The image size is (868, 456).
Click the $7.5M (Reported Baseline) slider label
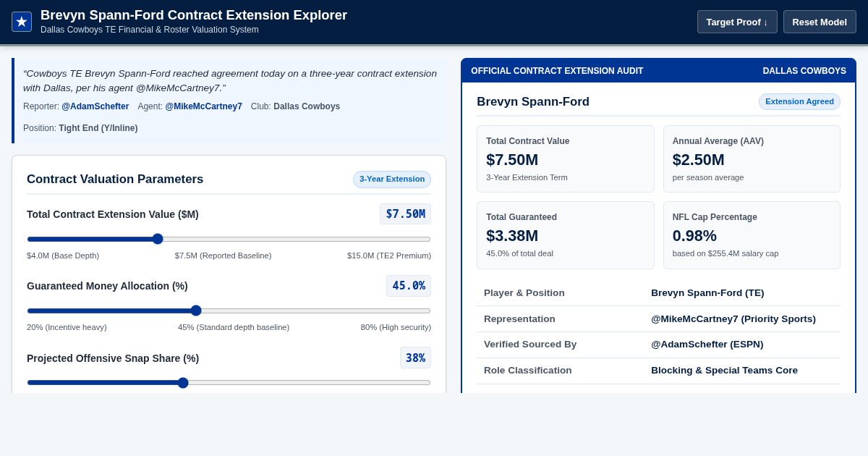pos(223,256)
